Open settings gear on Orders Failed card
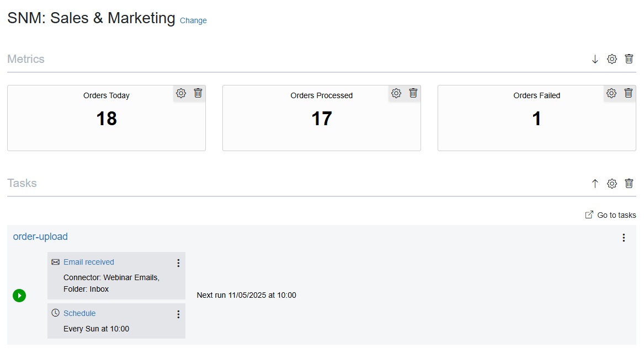Screen dimensions: 644x359 pos(611,93)
